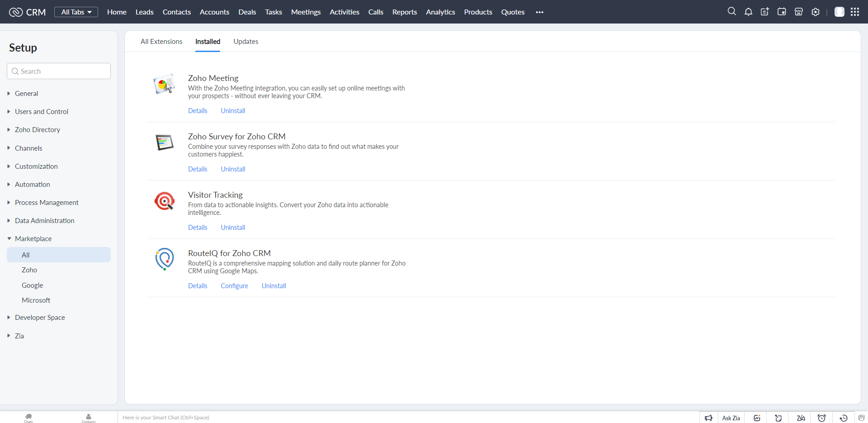This screenshot has height=423, width=868.
Task: Show more modules via ellipsis menu
Action: 539,12
